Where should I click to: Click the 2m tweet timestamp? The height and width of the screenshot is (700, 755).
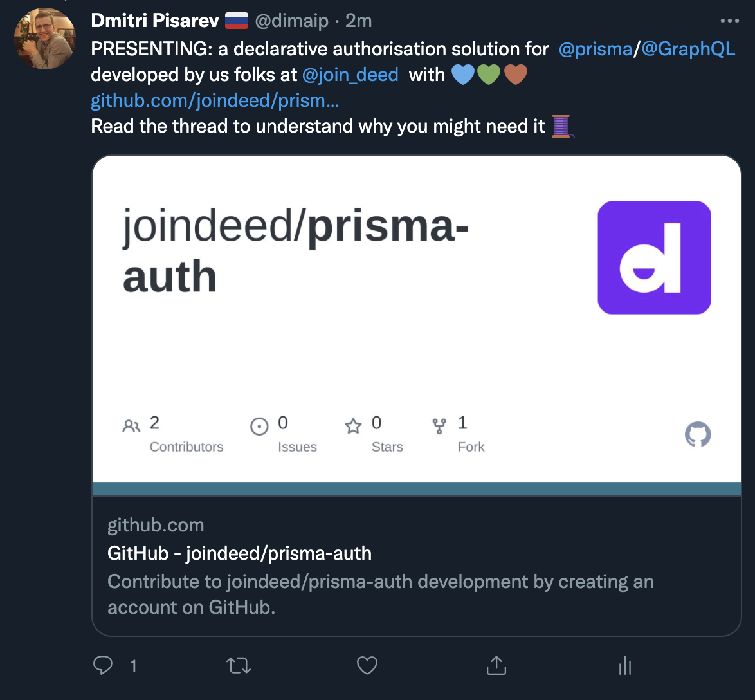click(x=359, y=21)
